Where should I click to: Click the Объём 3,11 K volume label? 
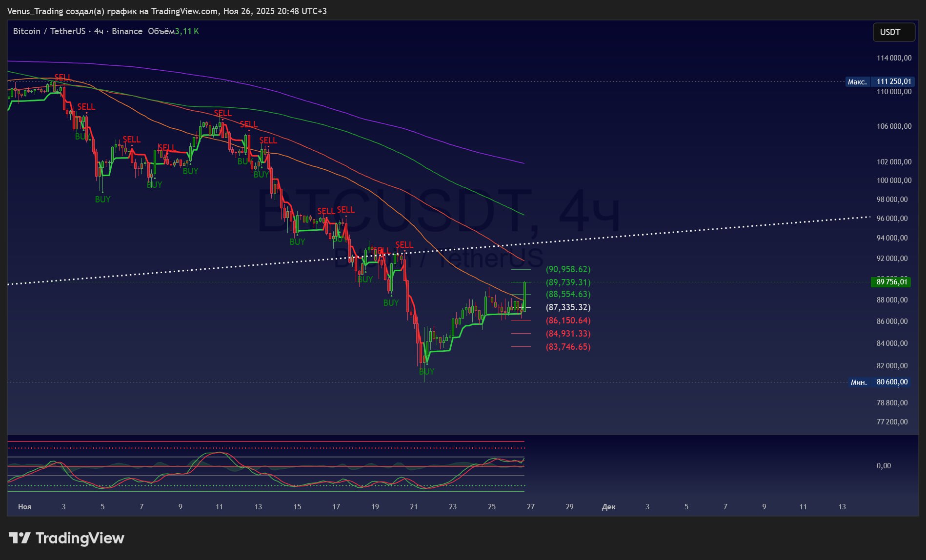(173, 31)
